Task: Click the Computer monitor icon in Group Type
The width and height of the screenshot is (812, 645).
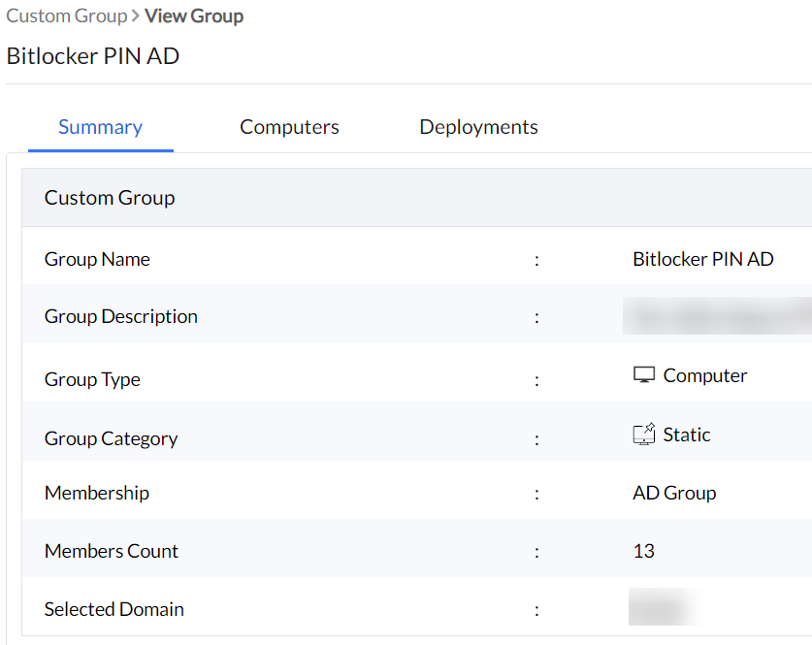Action: tap(643, 375)
